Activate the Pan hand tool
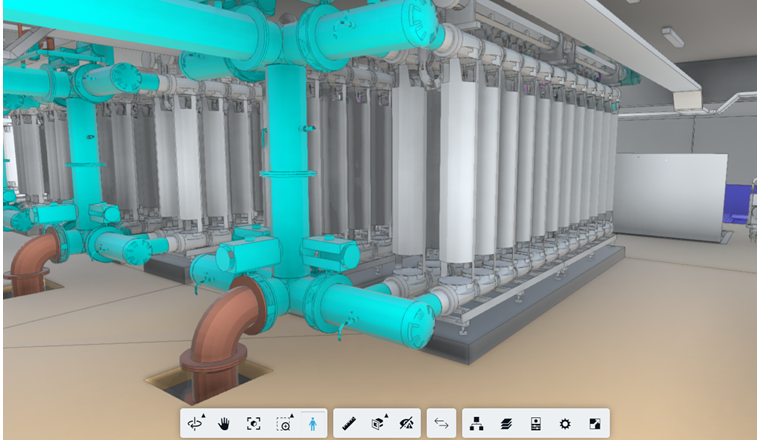Image resolution: width=760 pixels, height=440 pixels. (x=223, y=424)
